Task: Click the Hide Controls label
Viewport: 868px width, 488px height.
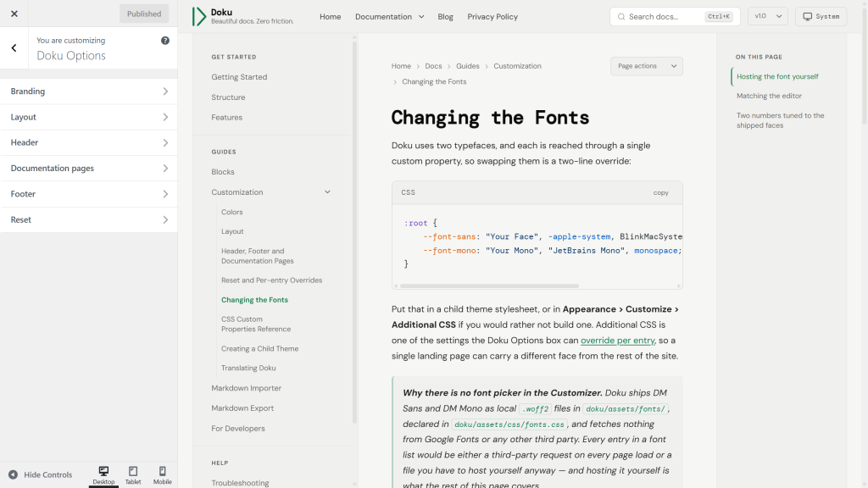Action: coord(47,474)
